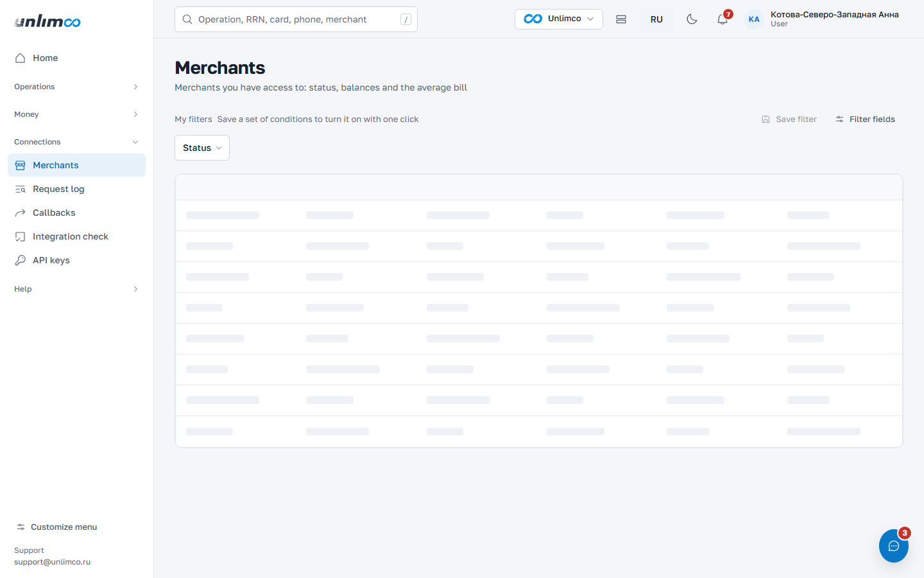This screenshot has height=578, width=924.
Task: Toggle dark mode with moon icon
Action: tap(692, 19)
